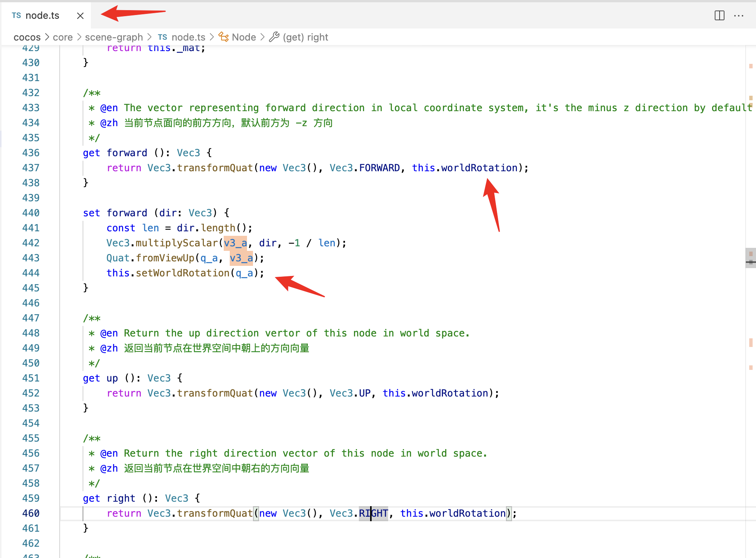
Task: Open the core breadcrumb segment
Action: (x=63, y=37)
